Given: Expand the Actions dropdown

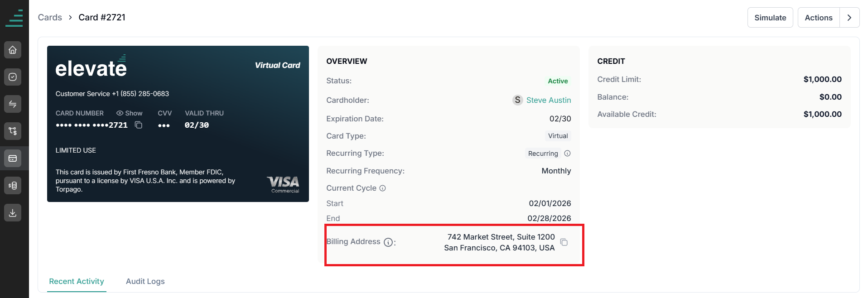Looking at the screenshot, I should pos(819,18).
